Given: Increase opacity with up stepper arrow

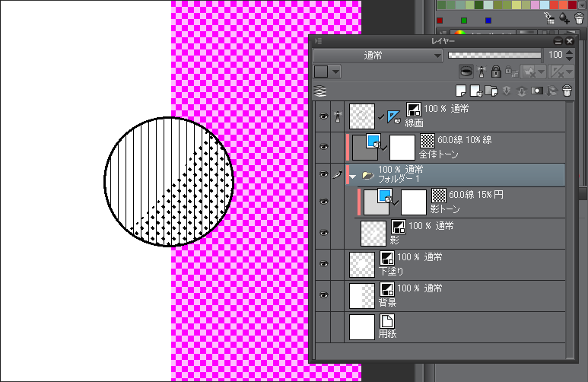Looking at the screenshot, I should pos(570,53).
